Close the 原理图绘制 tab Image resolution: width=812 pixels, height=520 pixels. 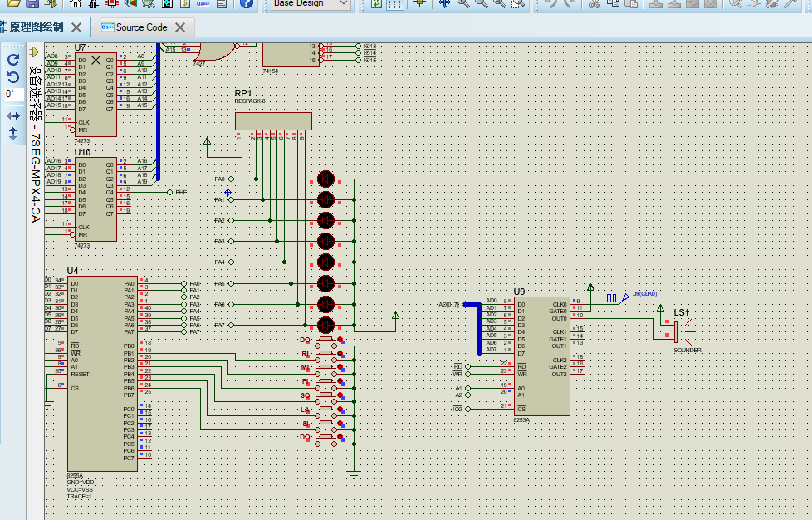76,27
